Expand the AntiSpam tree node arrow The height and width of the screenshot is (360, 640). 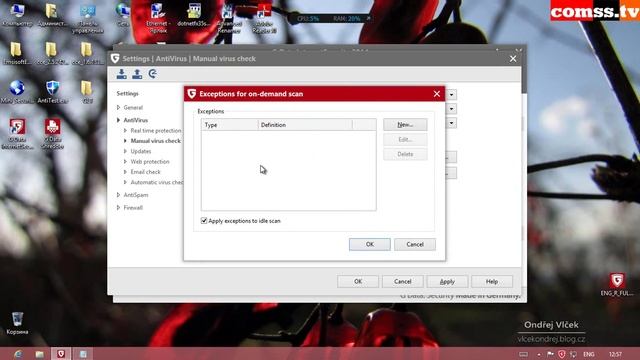118,195
